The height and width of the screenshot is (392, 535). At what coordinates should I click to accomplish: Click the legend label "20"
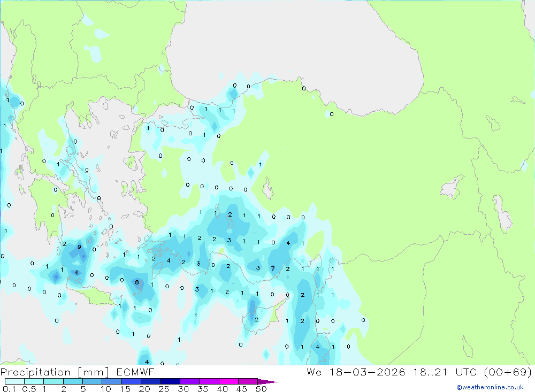pos(144,389)
